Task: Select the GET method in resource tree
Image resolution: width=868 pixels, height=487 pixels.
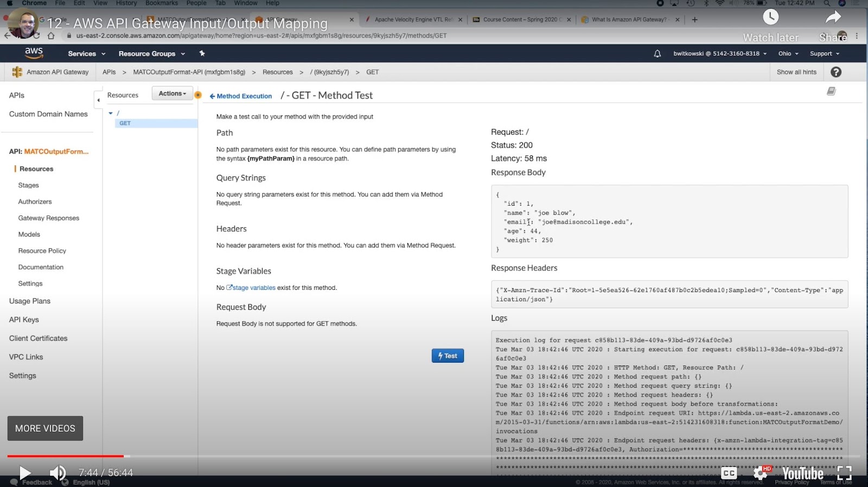Action: click(x=125, y=123)
